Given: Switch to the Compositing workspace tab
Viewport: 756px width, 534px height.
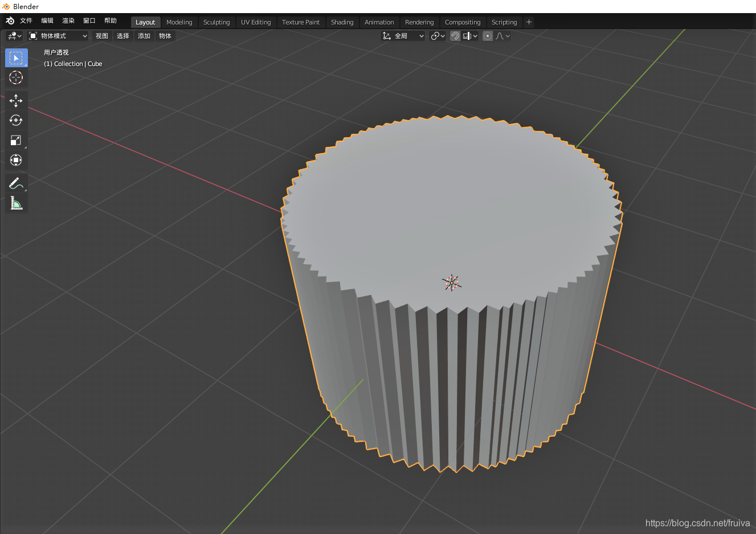Looking at the screenshot, I should (463, 22).
